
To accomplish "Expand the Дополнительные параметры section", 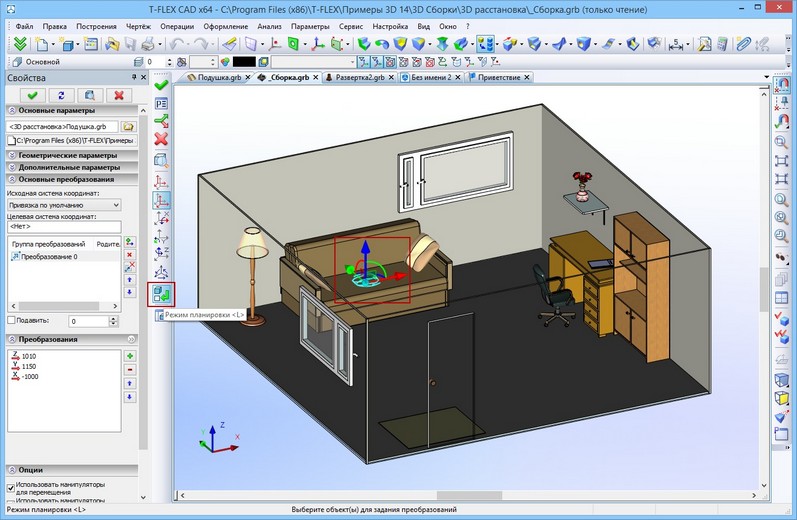I will (x=71, y=167).
